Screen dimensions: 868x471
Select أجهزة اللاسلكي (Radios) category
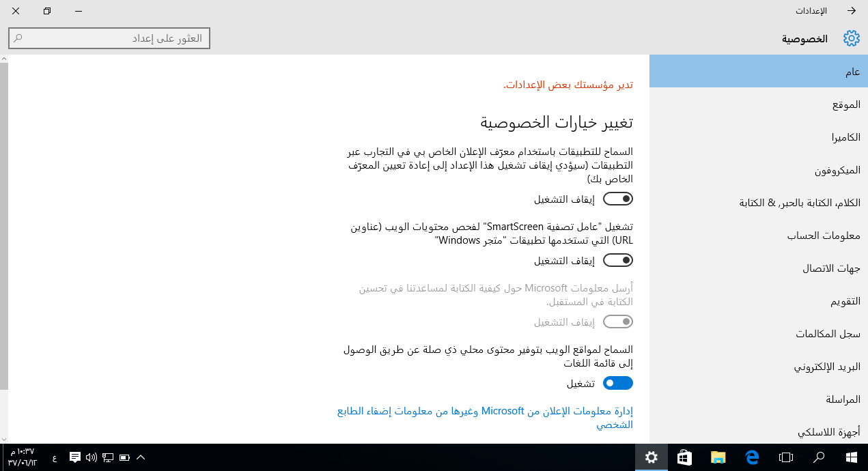[x=759, y=432]
